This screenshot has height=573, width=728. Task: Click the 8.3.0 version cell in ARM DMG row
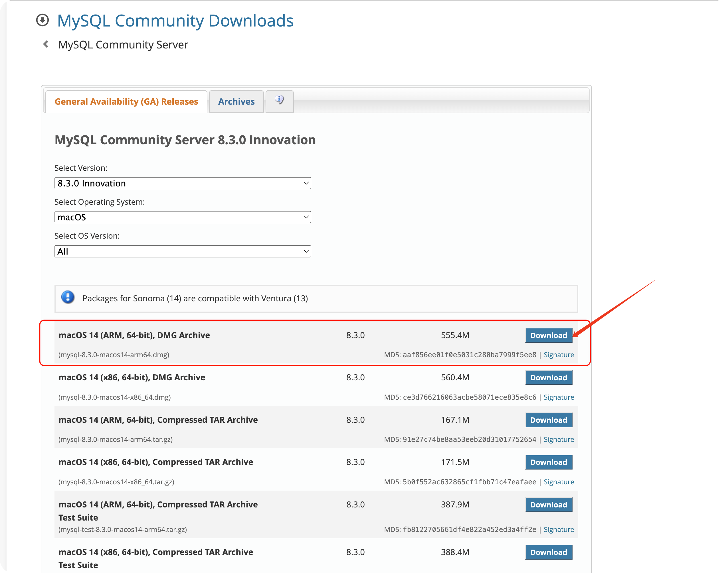coord(355,335)
